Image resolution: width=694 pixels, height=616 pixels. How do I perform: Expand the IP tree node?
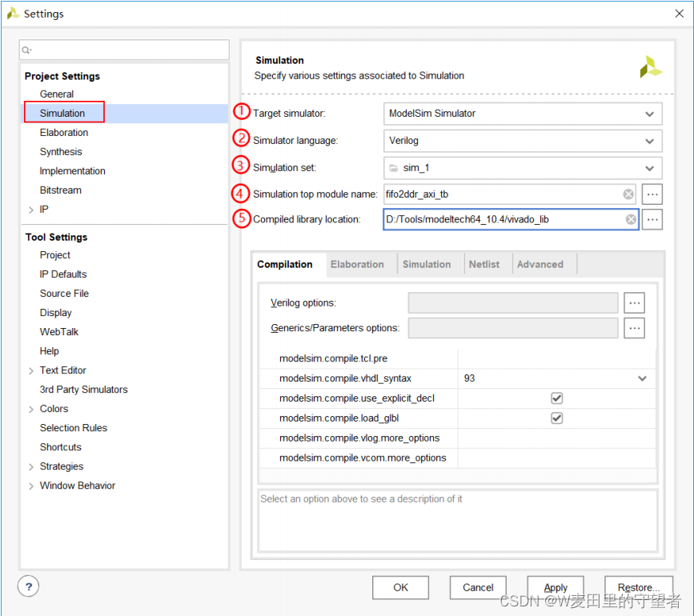pyautogui.click(x=31, y=210)
